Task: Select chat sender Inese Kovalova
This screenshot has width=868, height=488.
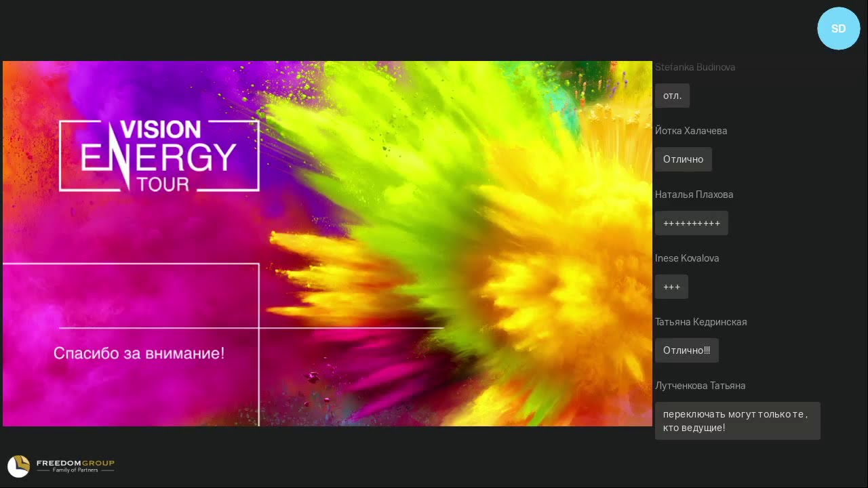Action: pos(687,258)
